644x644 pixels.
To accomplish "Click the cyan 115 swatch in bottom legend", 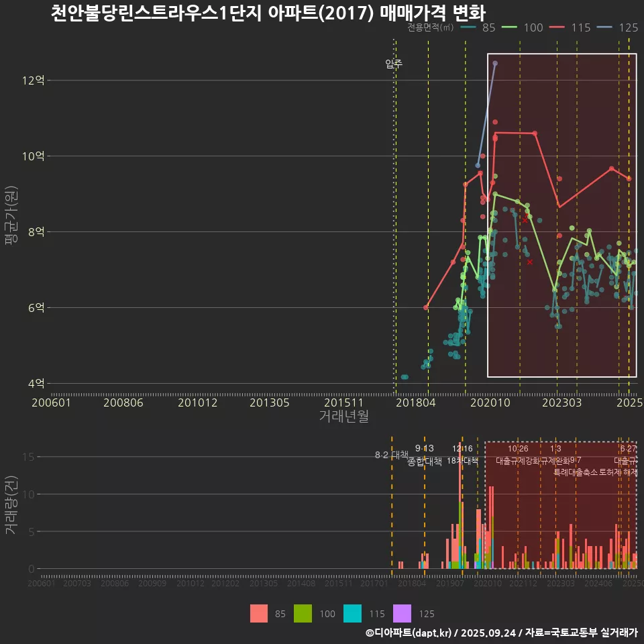I will click(352, 613).
